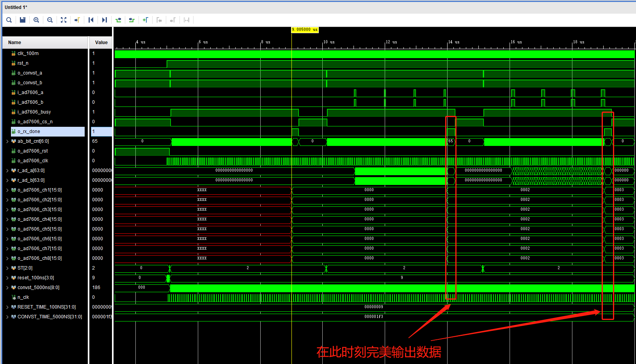This screenshot has height=364, width=636.
Task: Click the ab_bit_cnt bus icon
Action: coord(14,141)
